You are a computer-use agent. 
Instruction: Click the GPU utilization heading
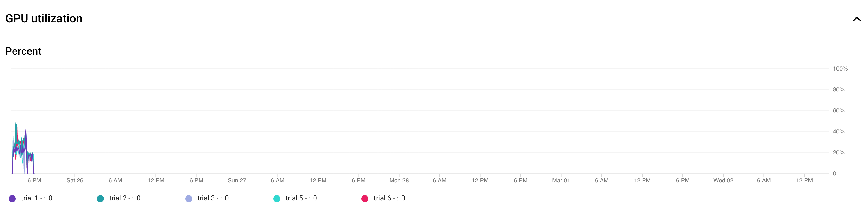(44, 19)
